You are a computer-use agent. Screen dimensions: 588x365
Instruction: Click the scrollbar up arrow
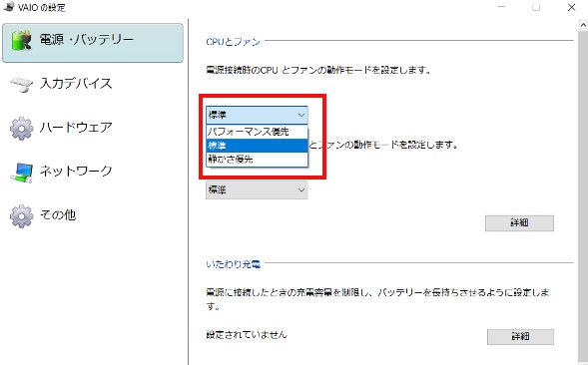583,26
